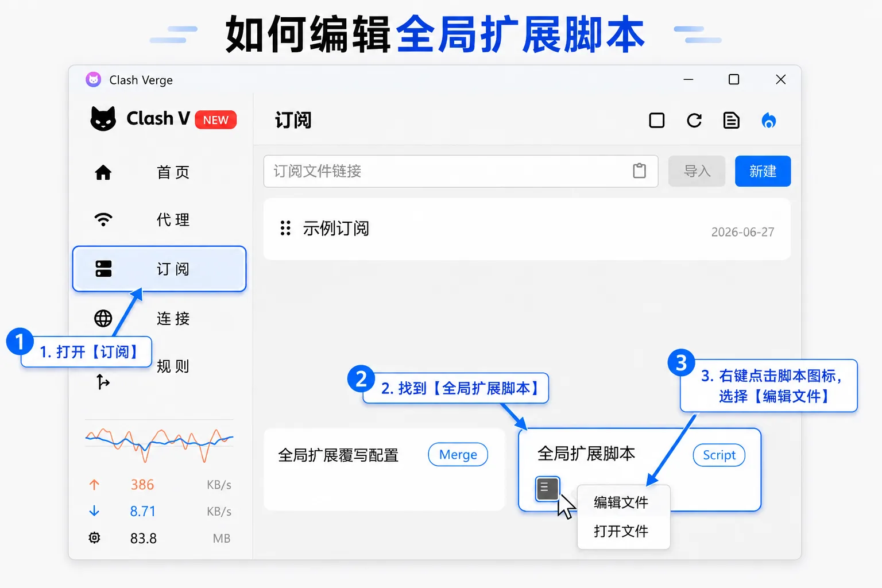Viewport: 882px width, 588px height.
Task: Focus the 订阅文件链接 input field
Action: tap(461, 171)
